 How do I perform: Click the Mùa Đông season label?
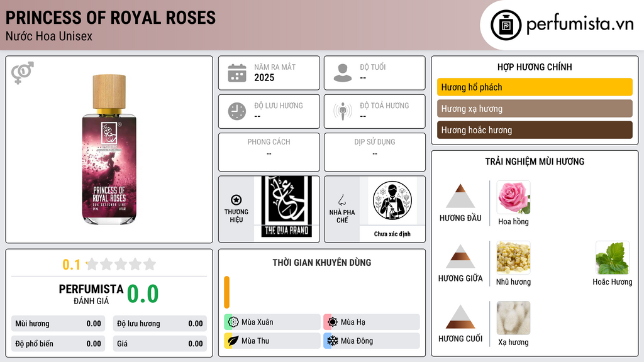[x=357, y=341]
